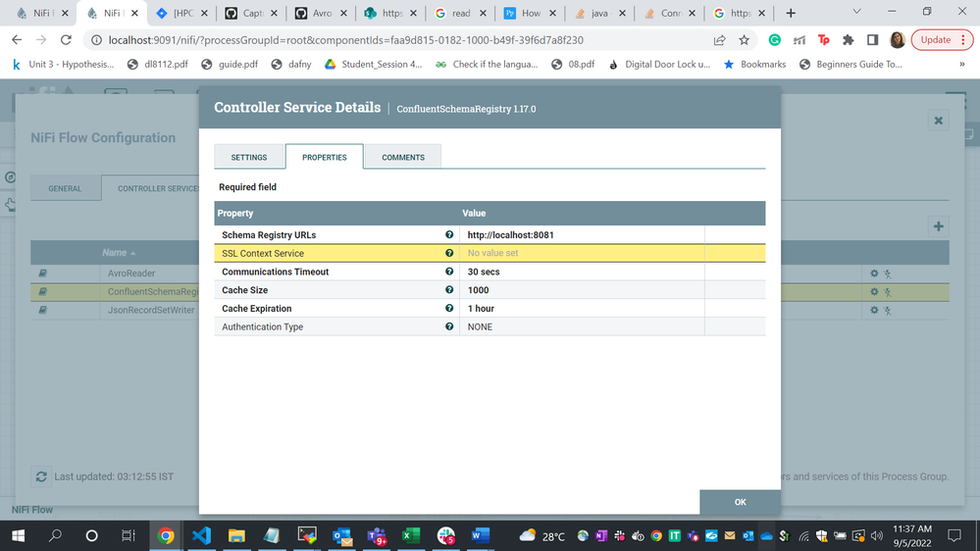Screen dimensions: 980x551
Task: Open File Explorer from taskbar
Action: pos(236,535)
